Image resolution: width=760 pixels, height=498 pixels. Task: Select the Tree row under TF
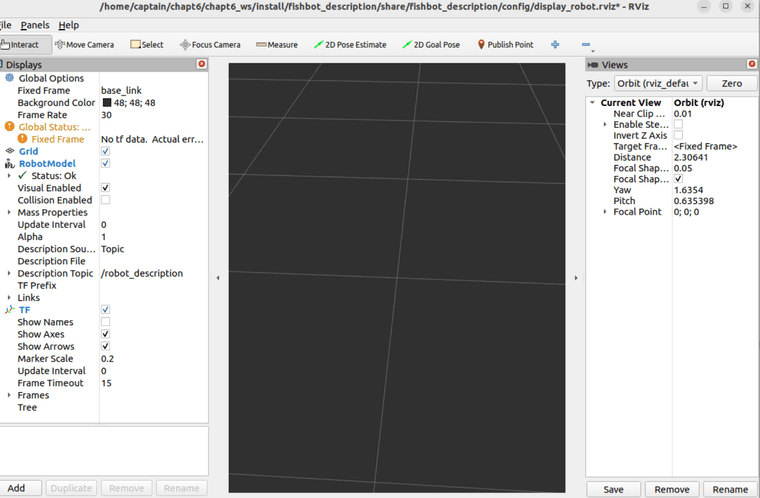tap(27, 407)
